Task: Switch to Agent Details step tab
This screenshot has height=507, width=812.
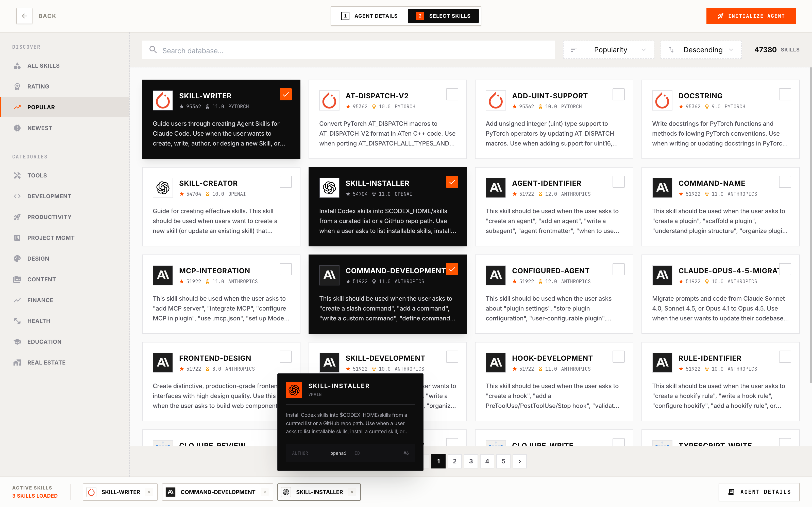Action: click(x=369, y=16)
